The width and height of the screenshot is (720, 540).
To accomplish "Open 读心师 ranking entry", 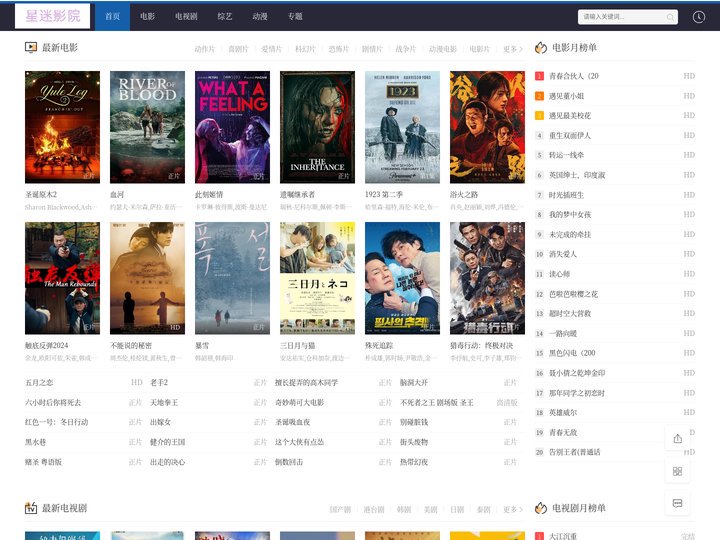I will 559,274.
